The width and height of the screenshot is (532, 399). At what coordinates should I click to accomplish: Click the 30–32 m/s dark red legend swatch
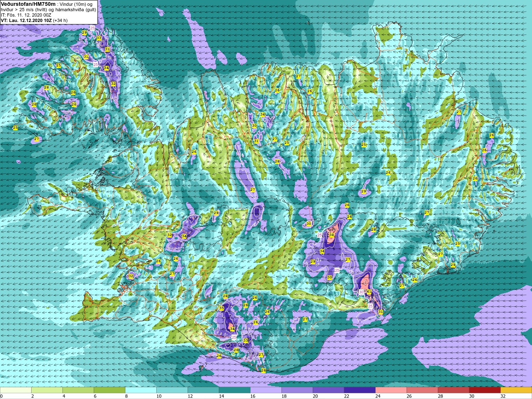485,390
